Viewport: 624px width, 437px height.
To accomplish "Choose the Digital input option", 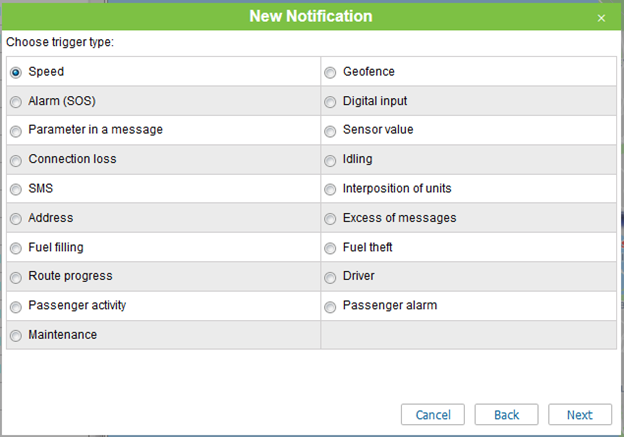I will click(x=330, y=101).
